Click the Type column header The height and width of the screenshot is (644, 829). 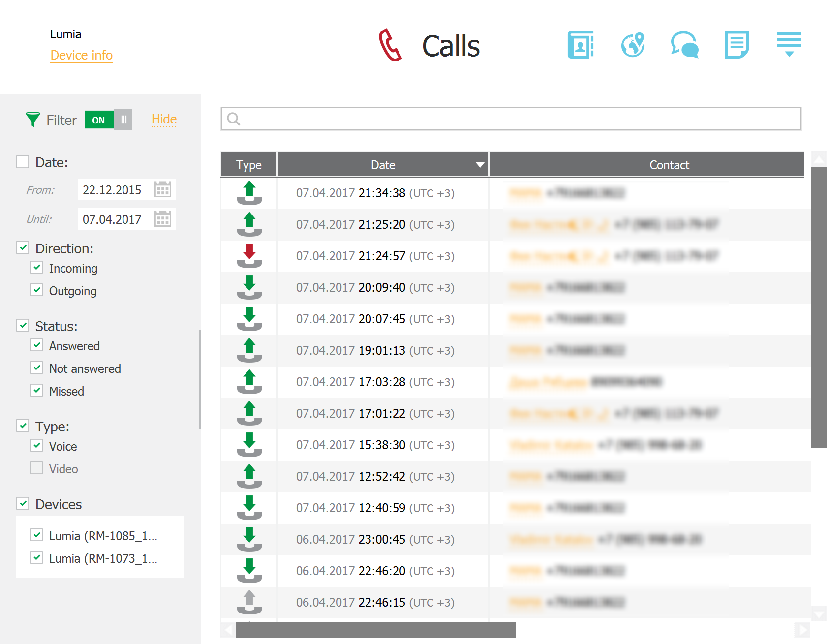click(248, 164)
